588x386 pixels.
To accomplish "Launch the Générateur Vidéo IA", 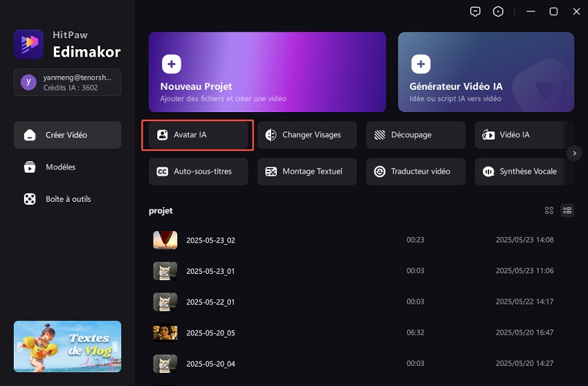I will (x=486, y=72).
